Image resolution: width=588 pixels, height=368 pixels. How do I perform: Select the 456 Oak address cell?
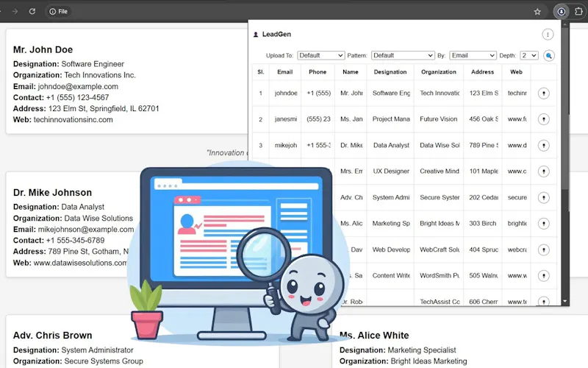[x=483, y=119]
